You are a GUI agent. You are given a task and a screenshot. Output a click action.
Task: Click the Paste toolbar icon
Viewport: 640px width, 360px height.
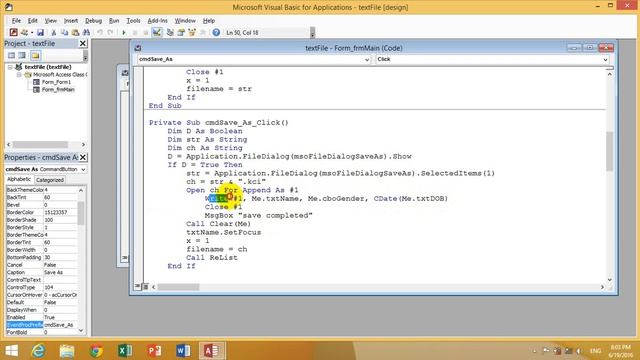pyautogui.click(x=75, y=32)
